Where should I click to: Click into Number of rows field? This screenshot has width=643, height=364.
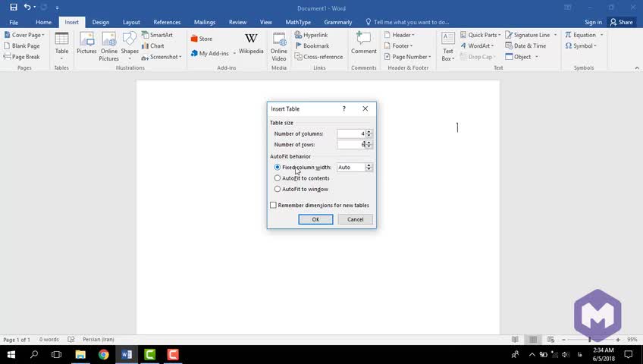point(351,144)
